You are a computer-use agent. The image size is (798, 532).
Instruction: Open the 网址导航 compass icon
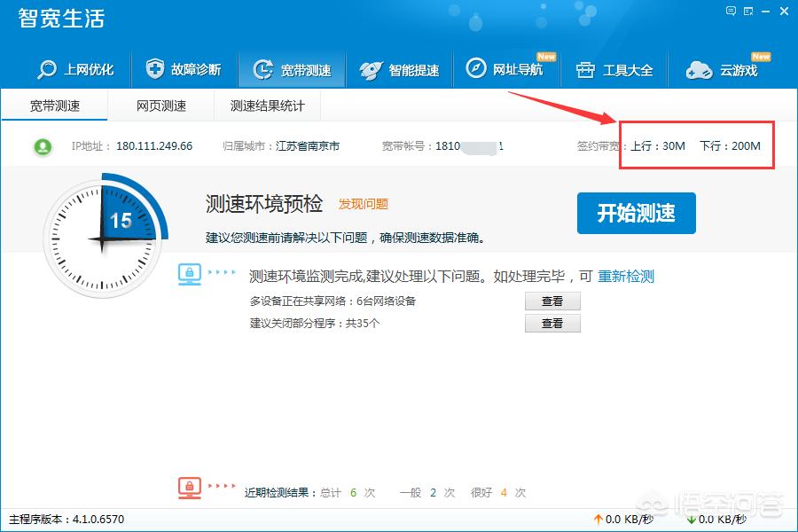click(476, 67)
